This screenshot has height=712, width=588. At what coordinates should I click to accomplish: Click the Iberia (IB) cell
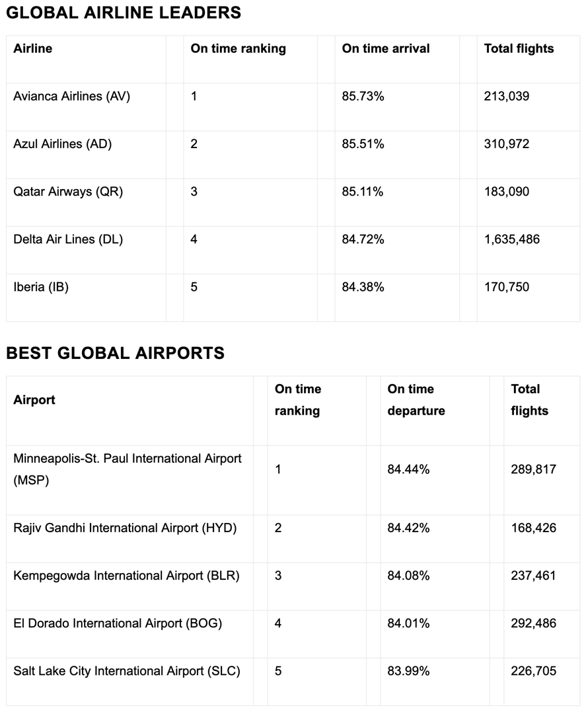coord(41,287)
